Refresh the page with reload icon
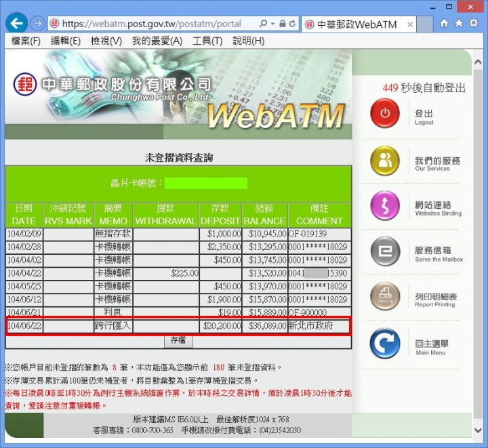The image size is (488, 448). pos(292,23)
